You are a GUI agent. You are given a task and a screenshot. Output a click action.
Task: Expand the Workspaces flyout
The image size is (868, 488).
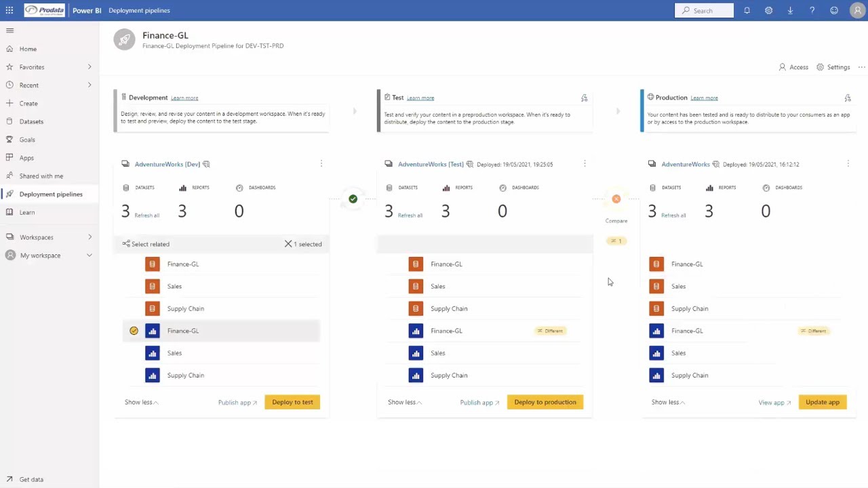(90, 237)
